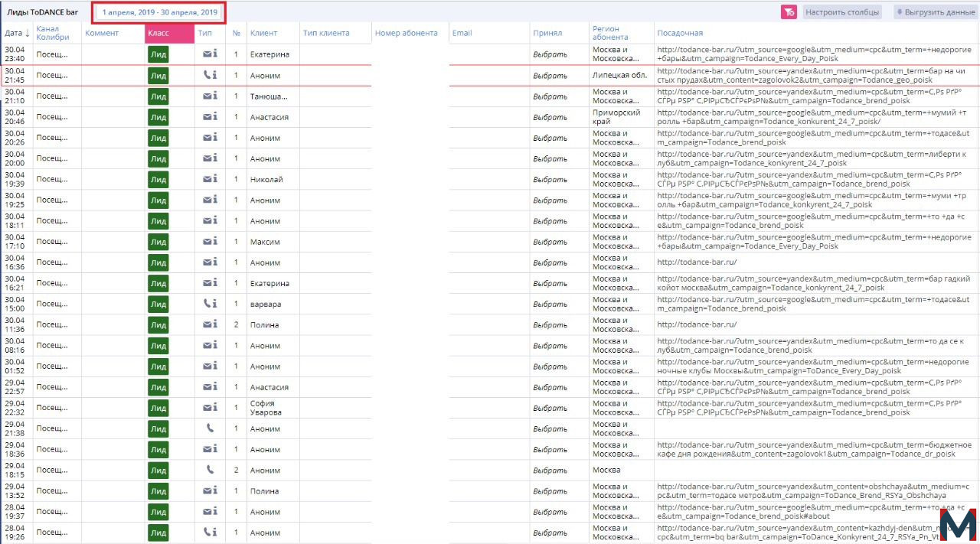This screenshot has width=980, height=544.
Task: Click the sort arrow beside Дата header
Action: (x=28, y=33)
